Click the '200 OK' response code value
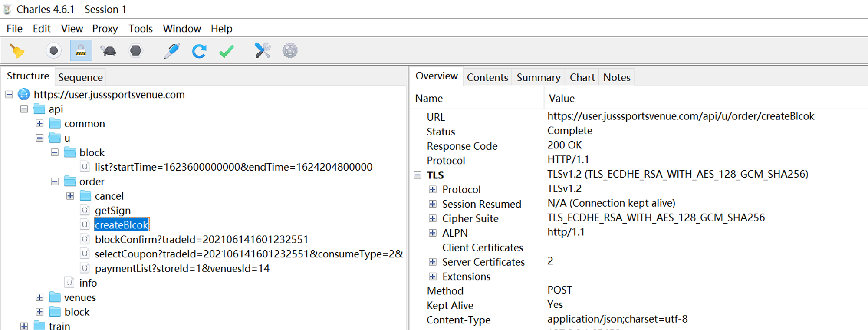This screenshot has height=330, width=868. click(x=564, y=145)
